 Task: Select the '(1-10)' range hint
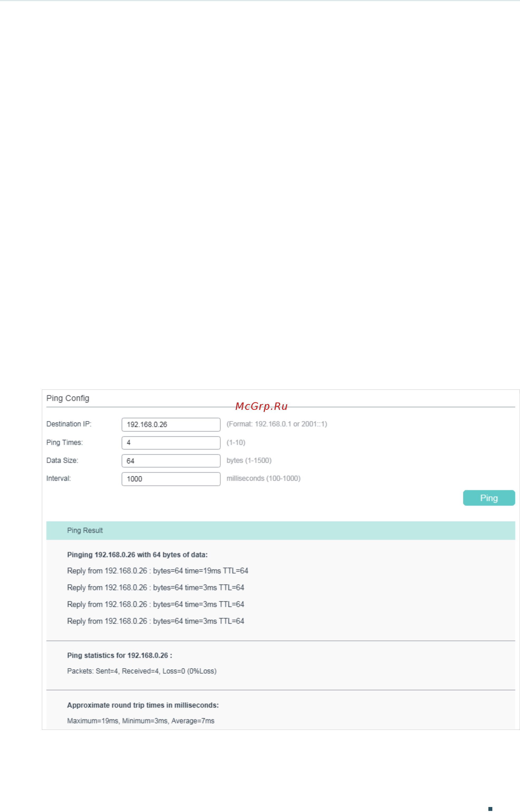(236, 442)
